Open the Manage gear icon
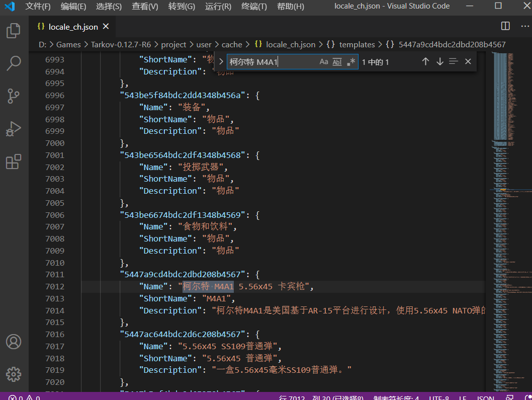The height and width of the screenshot is (400, 532). tap(14, 374)
